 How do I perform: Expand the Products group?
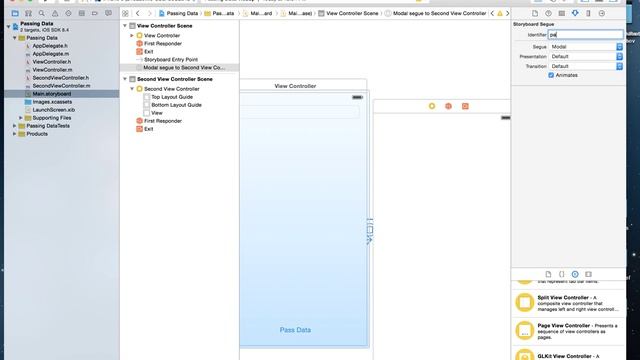tap(15, 134)
